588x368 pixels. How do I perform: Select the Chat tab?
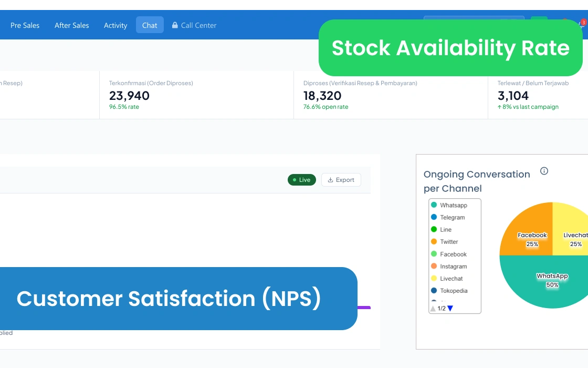[150, 25]
